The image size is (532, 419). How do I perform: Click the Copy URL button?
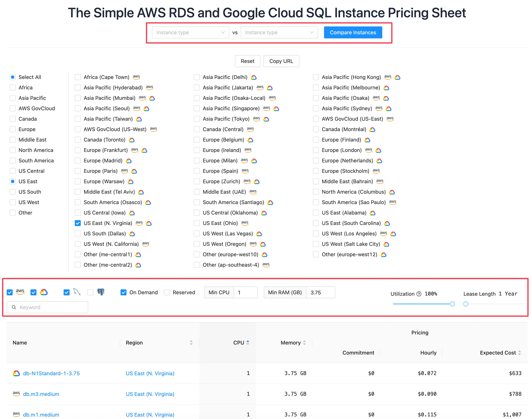pos(281,61)
